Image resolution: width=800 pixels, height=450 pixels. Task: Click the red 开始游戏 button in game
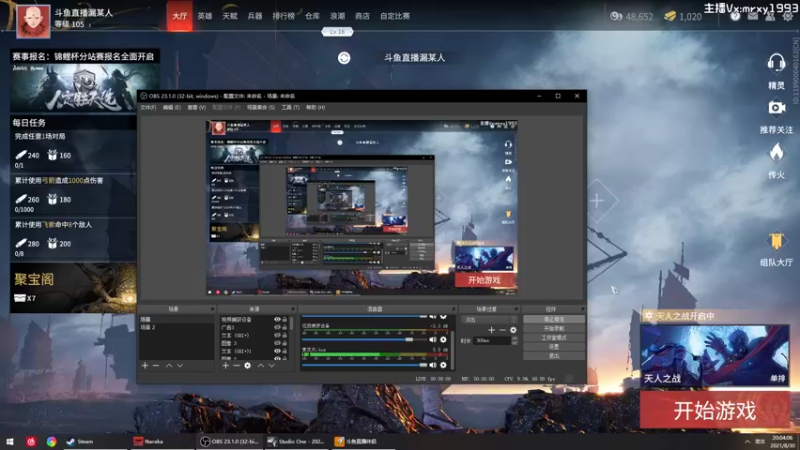[x=714, y=410]
